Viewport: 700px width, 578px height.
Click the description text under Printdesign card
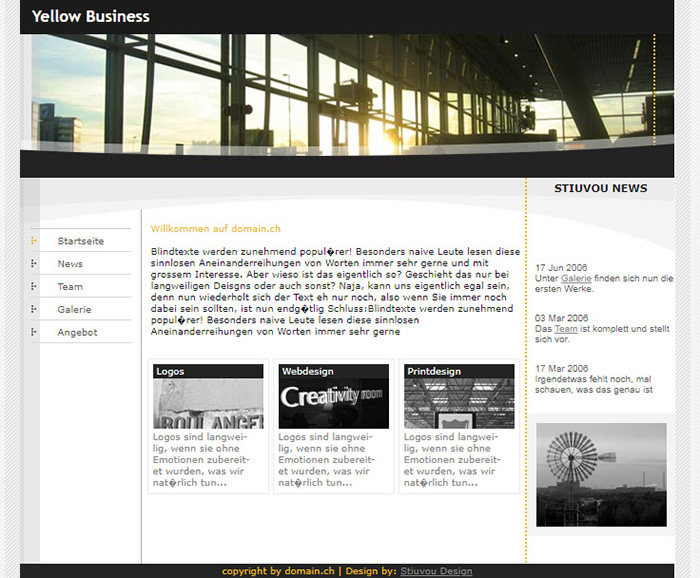452,460
